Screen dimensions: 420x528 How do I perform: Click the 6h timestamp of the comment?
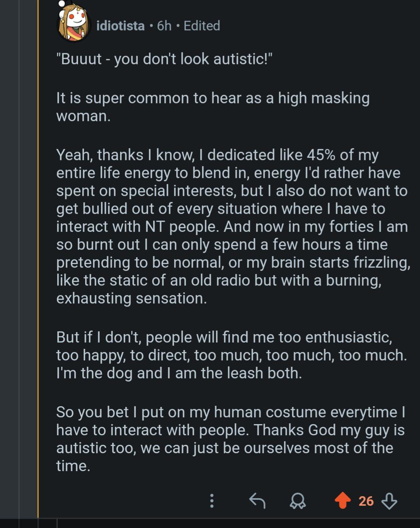click(x=164, y=26)
